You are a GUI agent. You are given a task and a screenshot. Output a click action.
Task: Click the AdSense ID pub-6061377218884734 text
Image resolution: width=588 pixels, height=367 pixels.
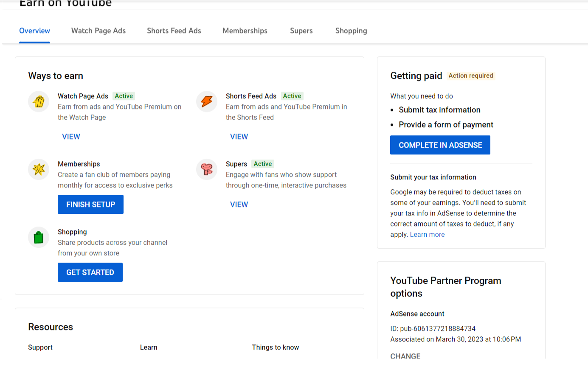point(433,329)
